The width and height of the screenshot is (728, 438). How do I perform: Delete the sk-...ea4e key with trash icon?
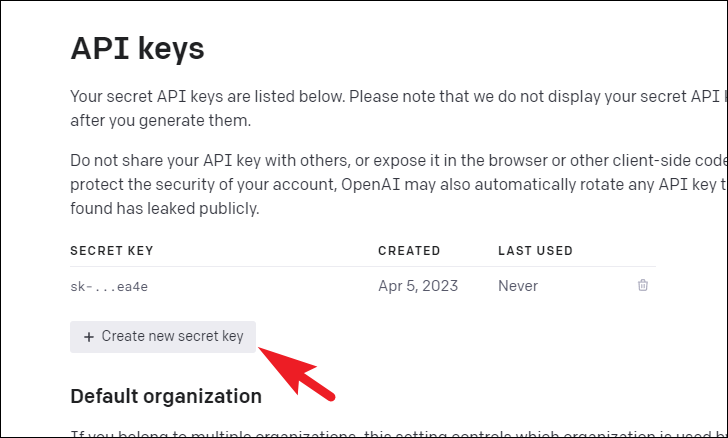click(x=643, y=285)
